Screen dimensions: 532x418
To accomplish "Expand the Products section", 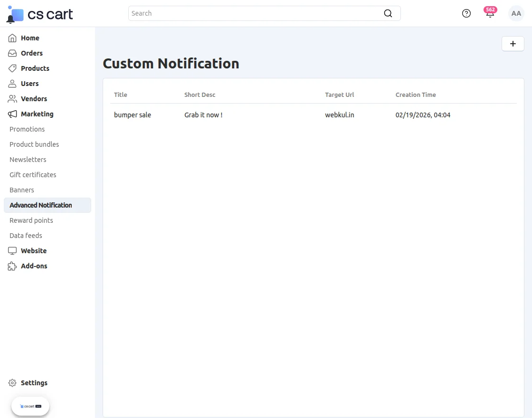I will pos(35,68).
